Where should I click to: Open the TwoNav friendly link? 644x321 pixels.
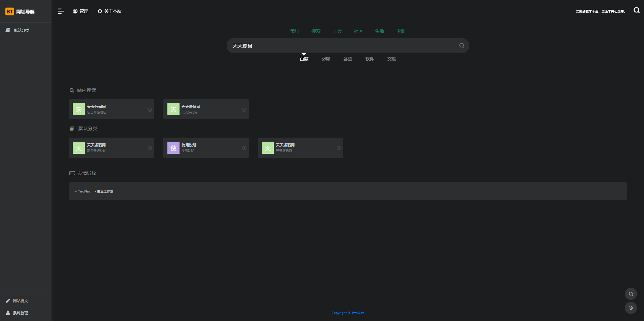point(84,191)
